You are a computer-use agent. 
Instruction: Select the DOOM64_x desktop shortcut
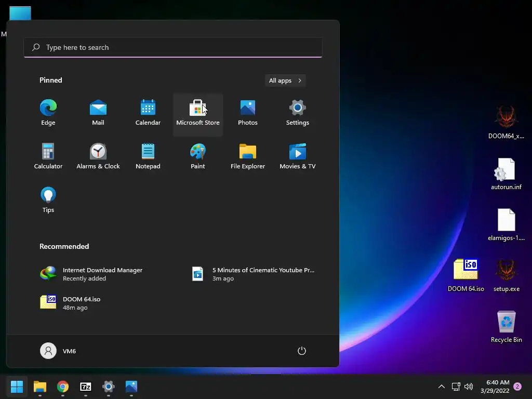(506, 122)
